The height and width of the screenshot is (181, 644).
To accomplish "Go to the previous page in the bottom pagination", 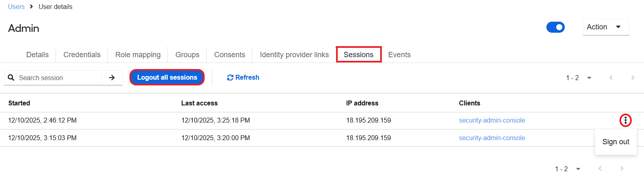I will [600, 168].
